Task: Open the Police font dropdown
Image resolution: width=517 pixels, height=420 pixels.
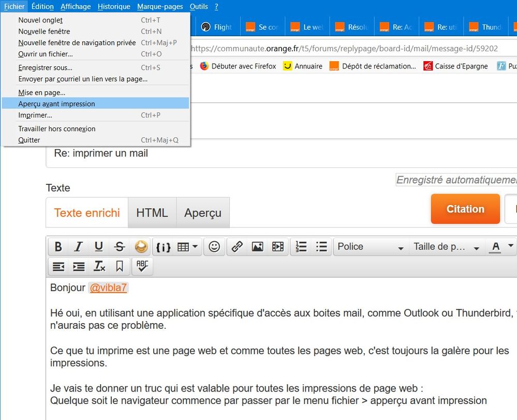Action: click(x=371, y=247)
